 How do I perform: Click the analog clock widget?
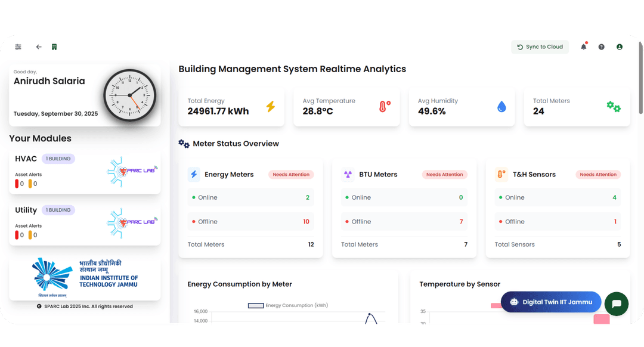tap(130, 95)
